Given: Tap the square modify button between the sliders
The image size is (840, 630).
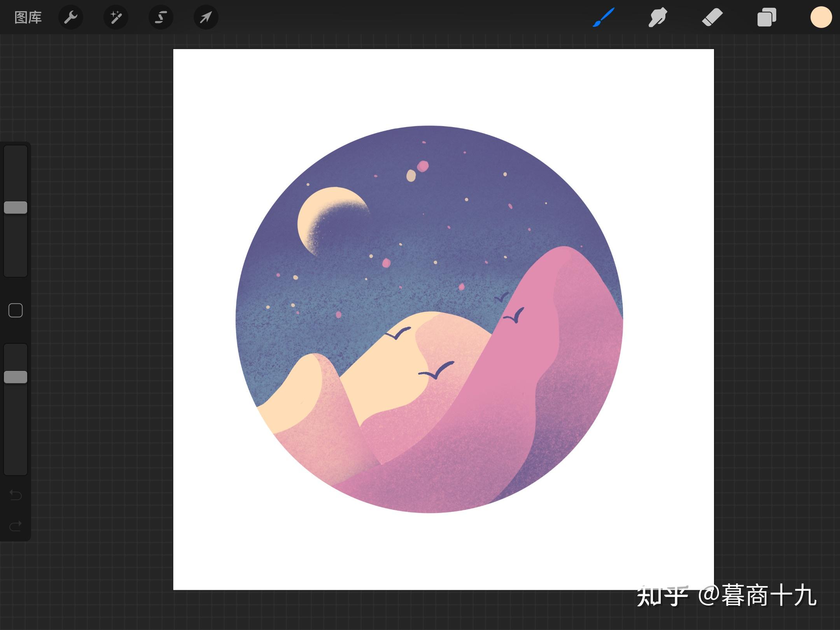Looking at the screenshot, I should click(15, 310).
